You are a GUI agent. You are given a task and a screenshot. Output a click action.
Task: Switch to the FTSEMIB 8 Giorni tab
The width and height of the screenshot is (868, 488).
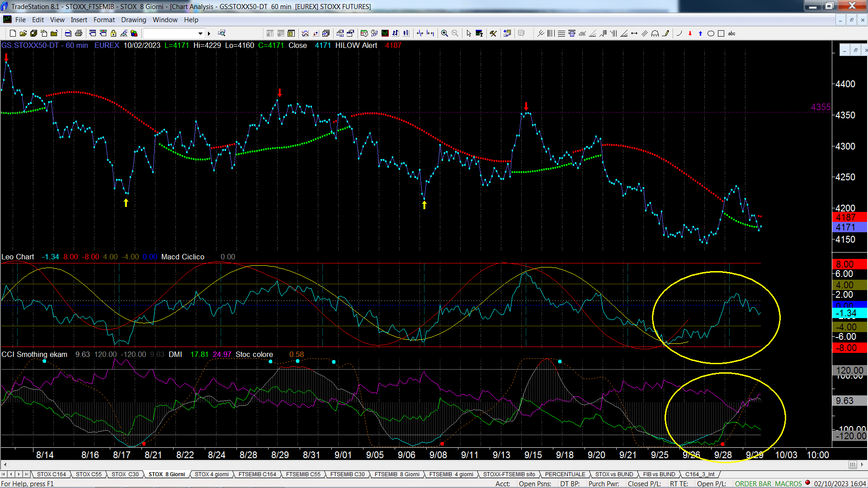tap(397, 474)
